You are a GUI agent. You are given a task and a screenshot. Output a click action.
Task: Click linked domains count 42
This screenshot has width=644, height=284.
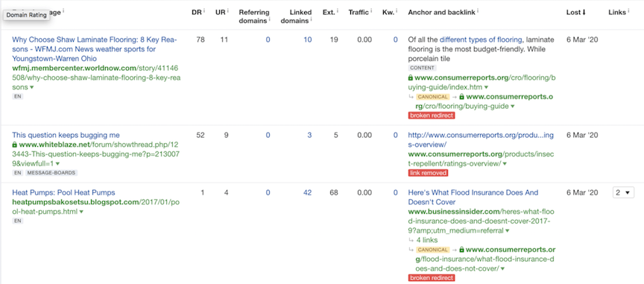[x=308, y=192]
